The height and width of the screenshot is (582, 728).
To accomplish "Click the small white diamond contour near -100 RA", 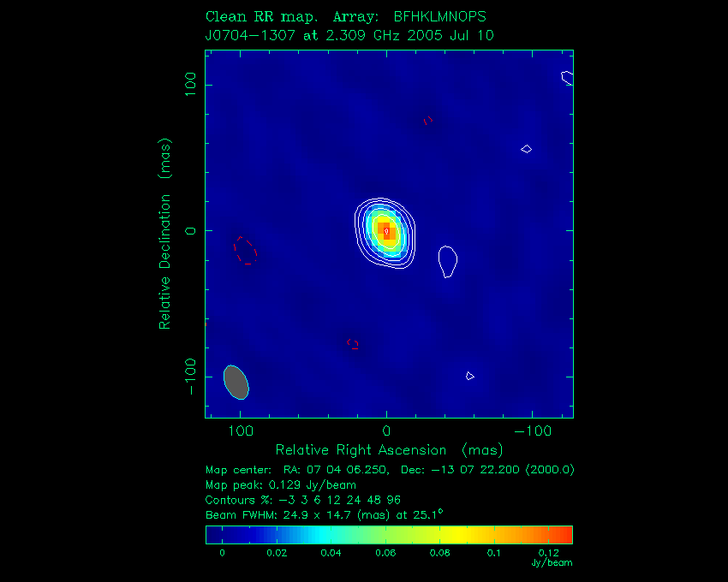I will click(x=526, y=149).
